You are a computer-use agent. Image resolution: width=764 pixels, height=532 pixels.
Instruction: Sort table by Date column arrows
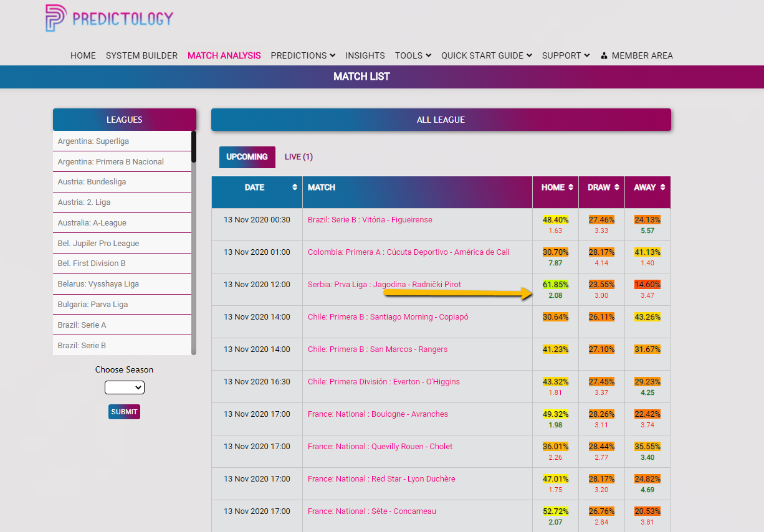(295, 187)
